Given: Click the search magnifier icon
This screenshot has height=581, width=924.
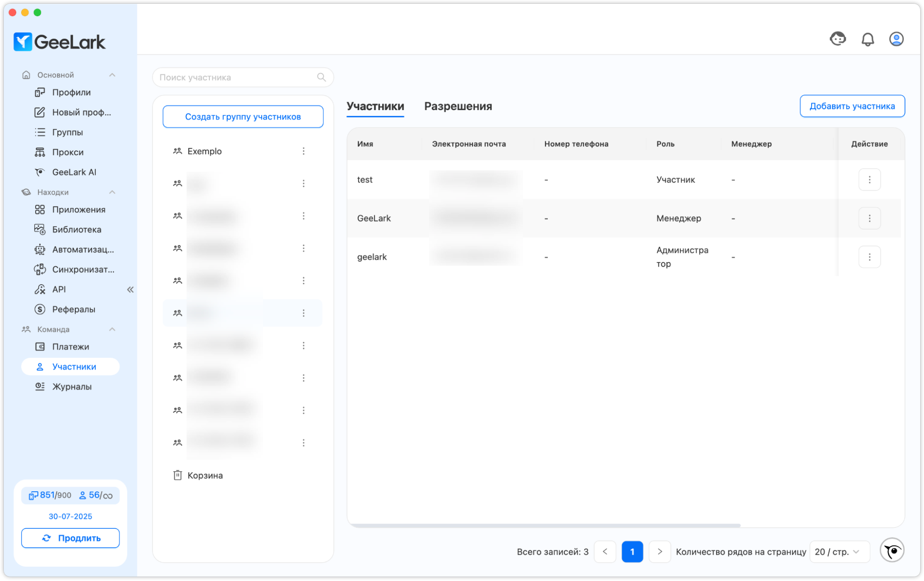Looking at the screenshot, I should coord(321,77).
